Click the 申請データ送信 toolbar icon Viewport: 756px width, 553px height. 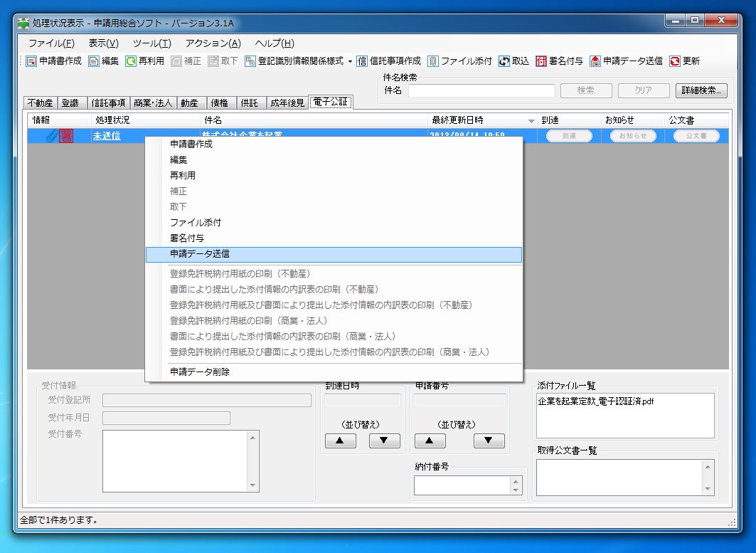(x=595, y=61)
